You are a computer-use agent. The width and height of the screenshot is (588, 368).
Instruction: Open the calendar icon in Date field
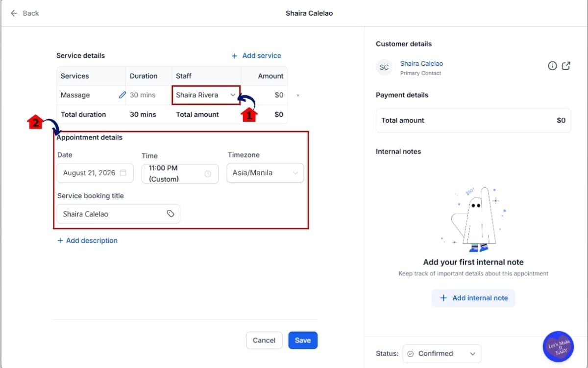(123, 173)
